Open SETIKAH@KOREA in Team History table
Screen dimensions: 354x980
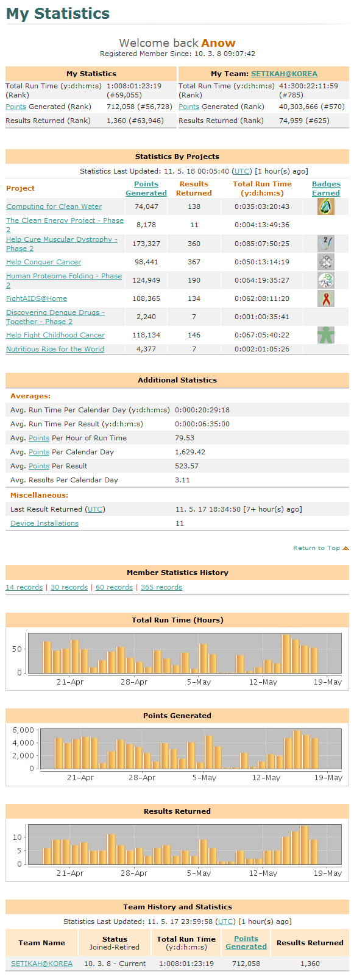coord(41,964)
